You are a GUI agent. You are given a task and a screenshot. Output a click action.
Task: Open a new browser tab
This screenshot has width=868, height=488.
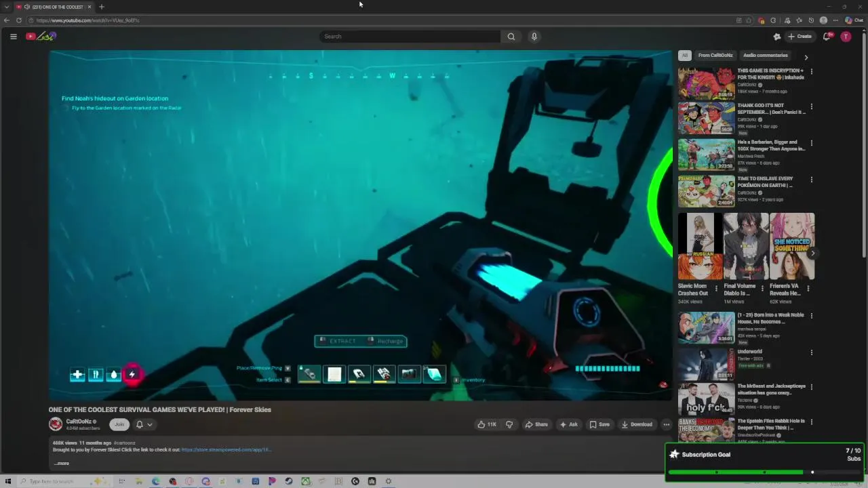click(101, 7)
